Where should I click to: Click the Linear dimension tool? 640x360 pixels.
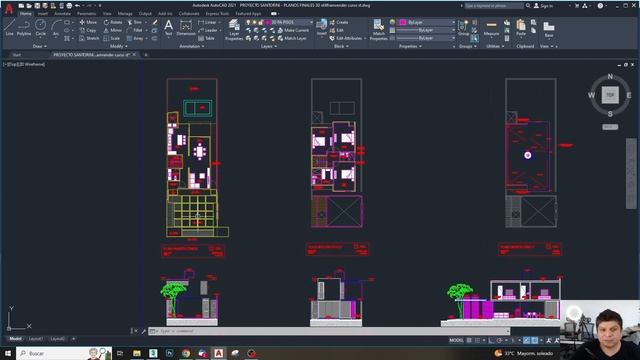[x=207, y=22]
